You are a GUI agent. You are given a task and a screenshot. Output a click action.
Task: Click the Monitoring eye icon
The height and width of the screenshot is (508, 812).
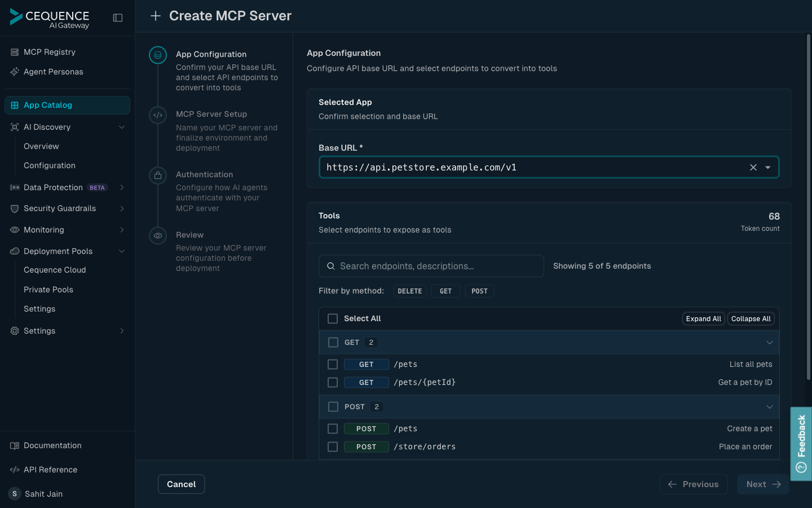click(x=15, y=230)
